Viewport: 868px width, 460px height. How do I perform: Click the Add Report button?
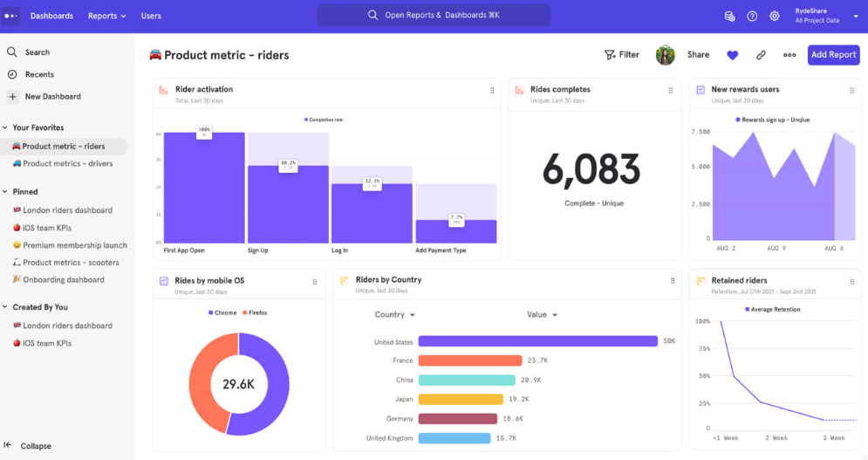click(833, 55)
